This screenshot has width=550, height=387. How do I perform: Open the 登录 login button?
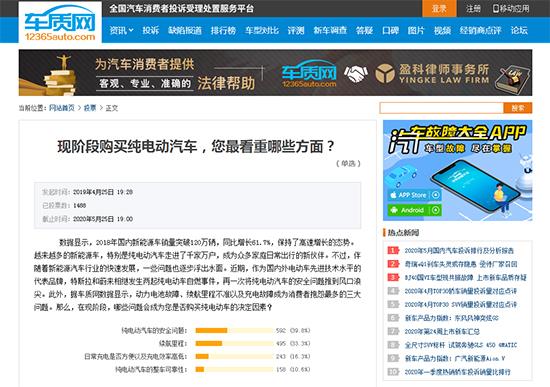(439, 9)
